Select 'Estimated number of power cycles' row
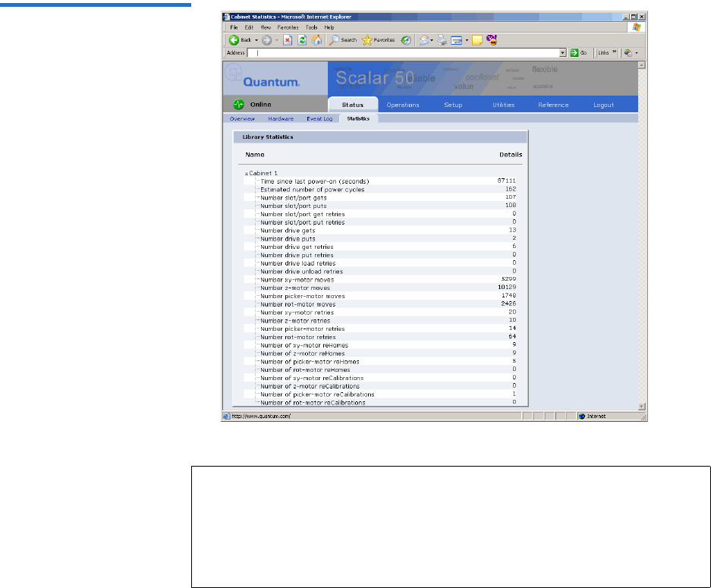This screenshot has width=711, height=588. point(380,190)
